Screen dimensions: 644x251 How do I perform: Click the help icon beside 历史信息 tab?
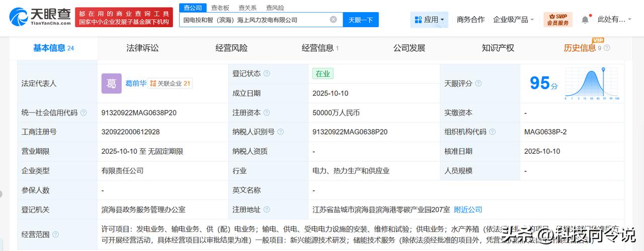coord(607,48)
